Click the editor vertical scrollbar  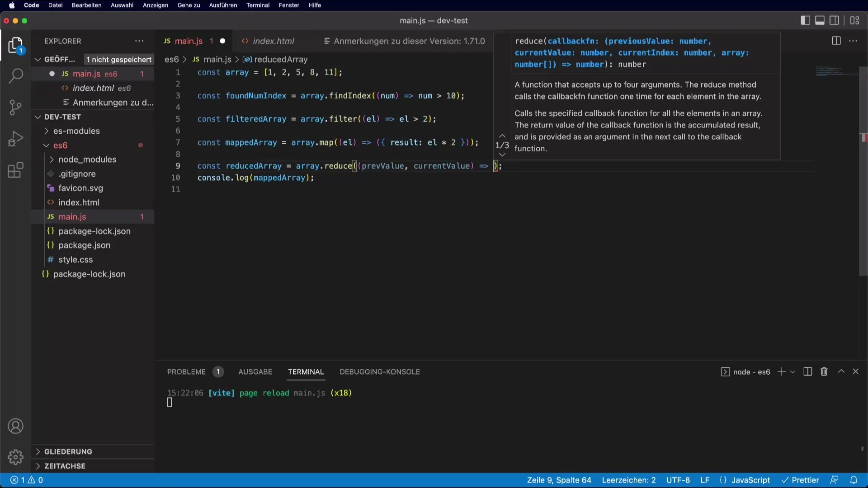[x=863, y=172]
